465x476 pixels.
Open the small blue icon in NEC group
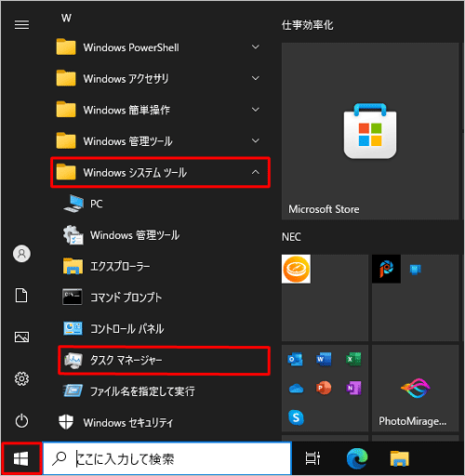pyautogui.click(x=415, y=269)
